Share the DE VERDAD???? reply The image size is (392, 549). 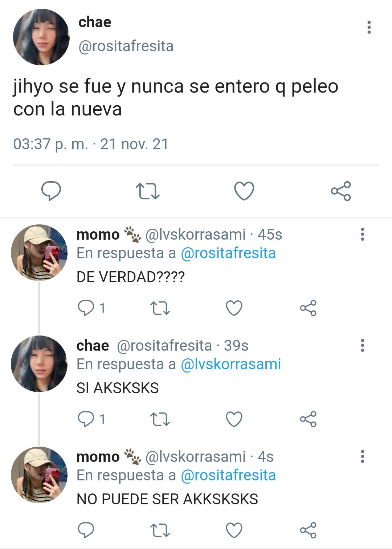(x=308, y=308)
